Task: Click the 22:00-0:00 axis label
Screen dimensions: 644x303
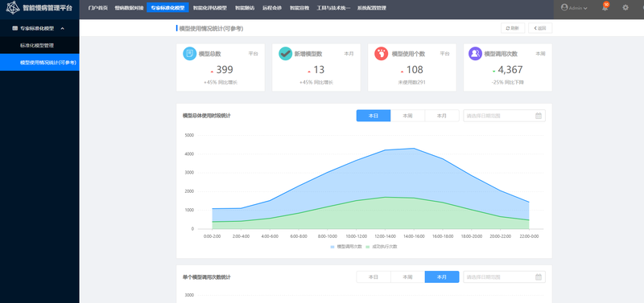Action: (529, 236)
